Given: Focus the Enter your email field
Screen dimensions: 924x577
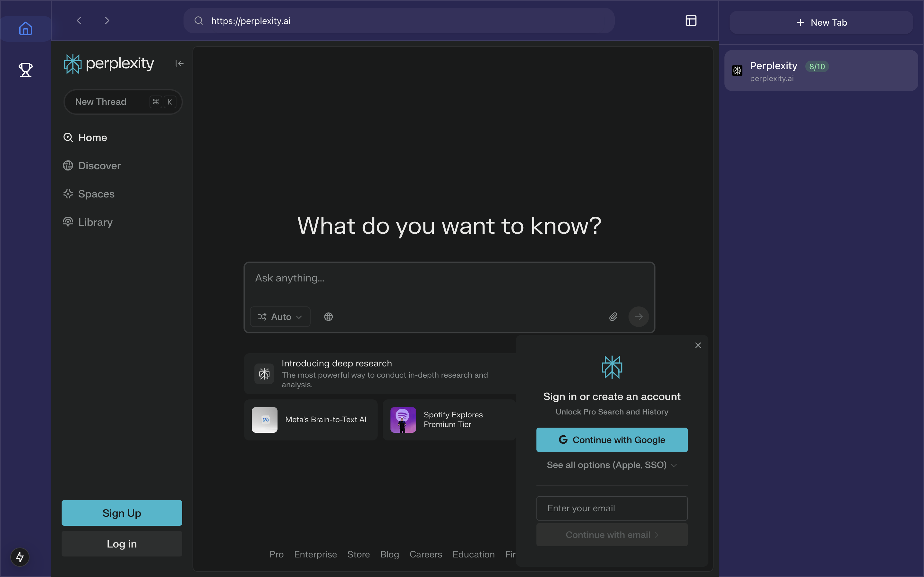Looking at the screenshot, I should pos(612,508).
